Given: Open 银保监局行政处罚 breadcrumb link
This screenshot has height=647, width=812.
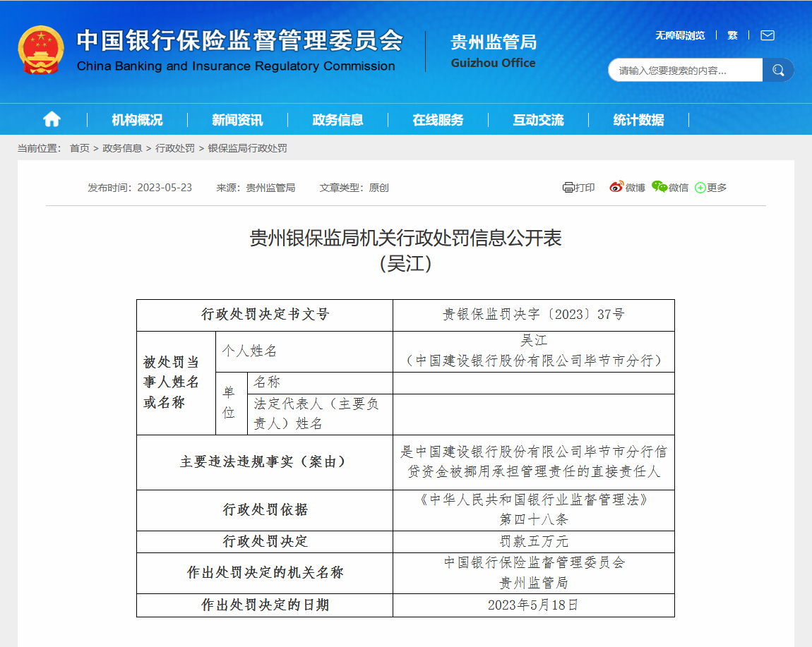Looking at the screenshot, I should (x=247, y=148).
